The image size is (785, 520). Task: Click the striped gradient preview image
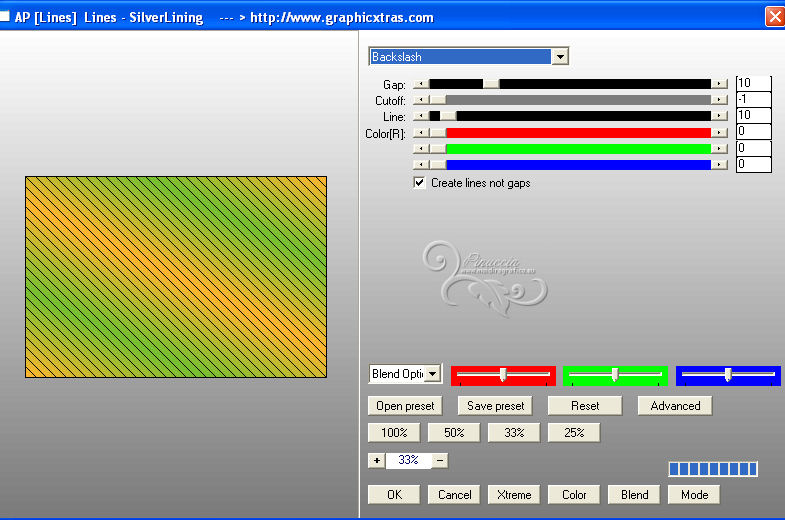point(176,277)
